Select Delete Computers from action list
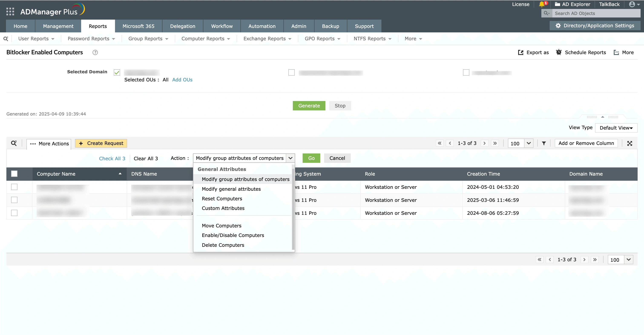The image size is (644, 335). click(x=223, y=245)
